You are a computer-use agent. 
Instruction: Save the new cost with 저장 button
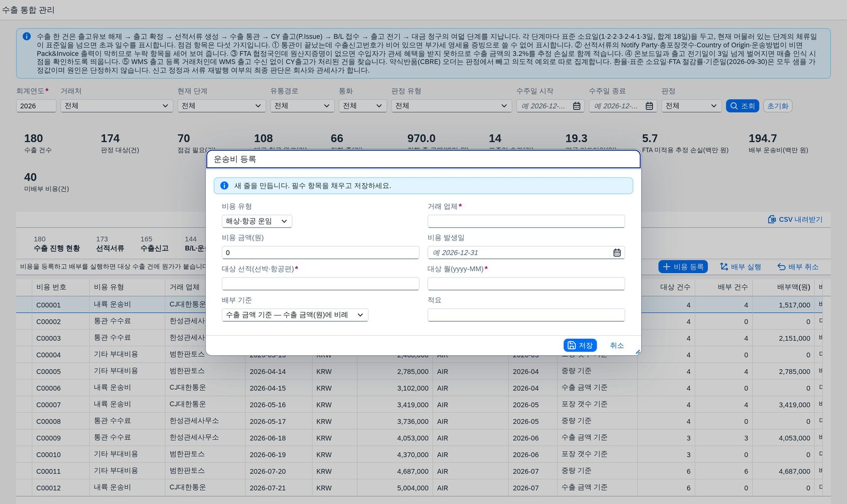click(580, 345)
